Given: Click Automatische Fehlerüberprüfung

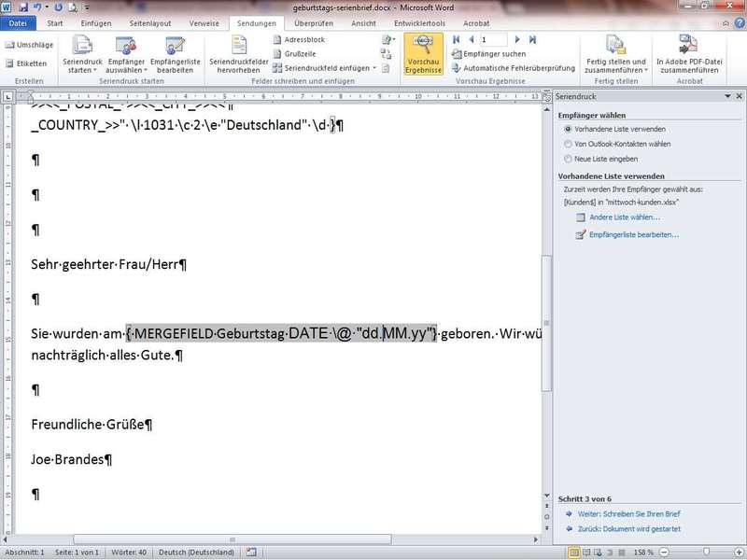Looking at the screenshot, I should (x=514, y=68).
